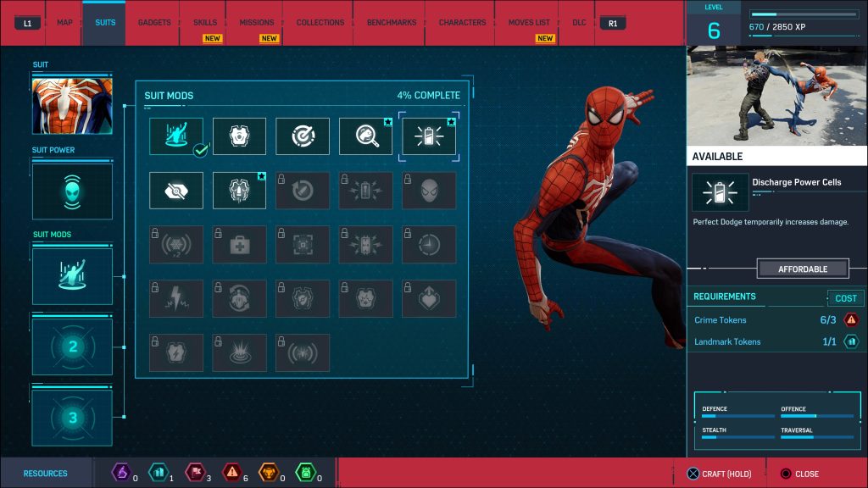This screenshot has width=868, height=488.
Task: Select empty suit mod slot 2
Action: tap(72, 347)
